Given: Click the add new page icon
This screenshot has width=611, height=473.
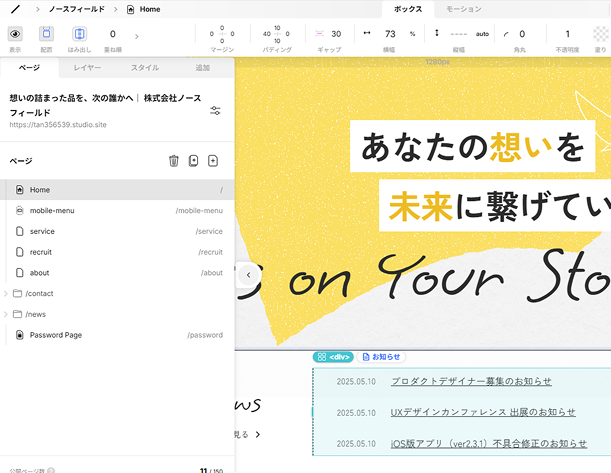Looking at the screenshot, I should coord(212,160).
